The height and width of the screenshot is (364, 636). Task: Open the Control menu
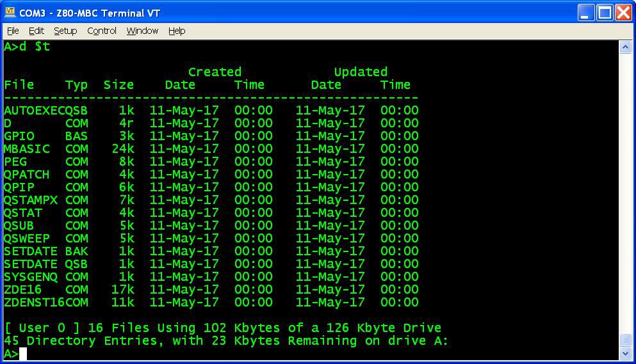click(x=102, y=31)
